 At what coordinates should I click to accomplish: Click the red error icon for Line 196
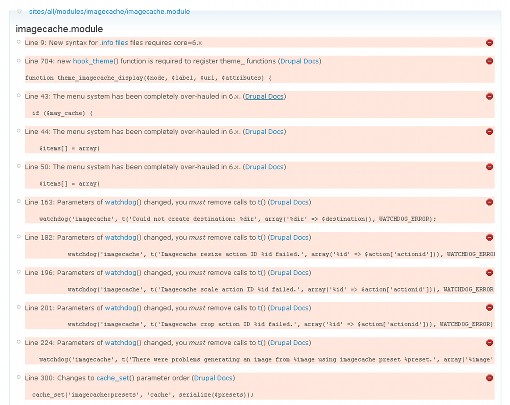[x=489, y=273]
